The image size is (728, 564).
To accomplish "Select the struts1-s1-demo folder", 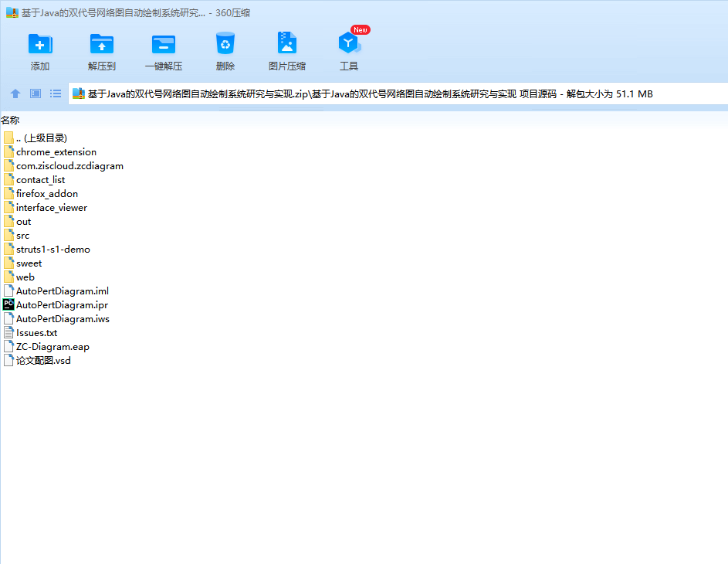I will pos(46,250).
